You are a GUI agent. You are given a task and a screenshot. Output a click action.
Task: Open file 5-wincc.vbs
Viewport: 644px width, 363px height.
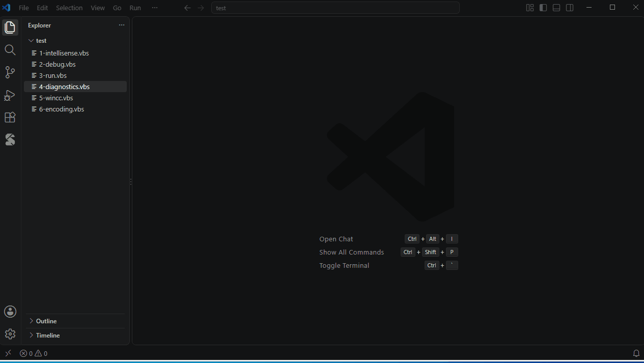(75, 98)
